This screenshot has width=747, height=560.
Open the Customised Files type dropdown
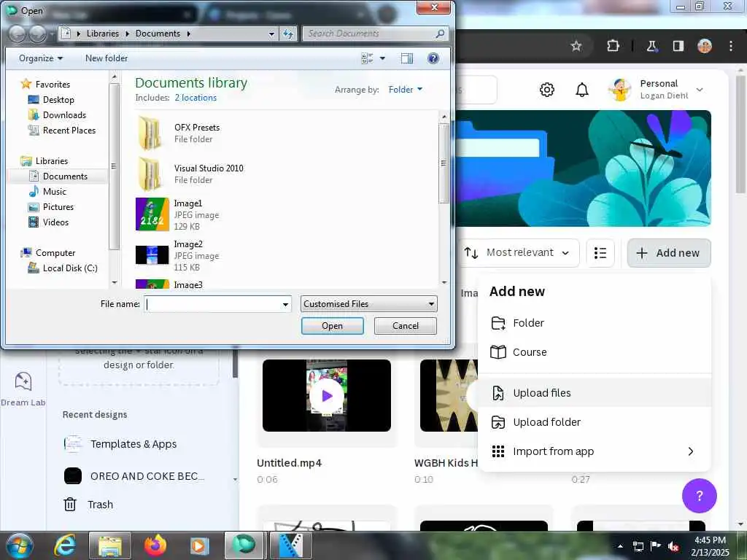368,304
